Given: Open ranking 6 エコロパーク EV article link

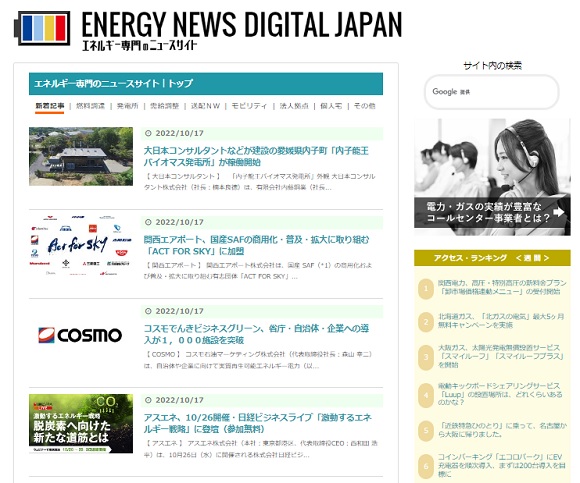Looking at the screenshot, I should (x=502, y=465).
